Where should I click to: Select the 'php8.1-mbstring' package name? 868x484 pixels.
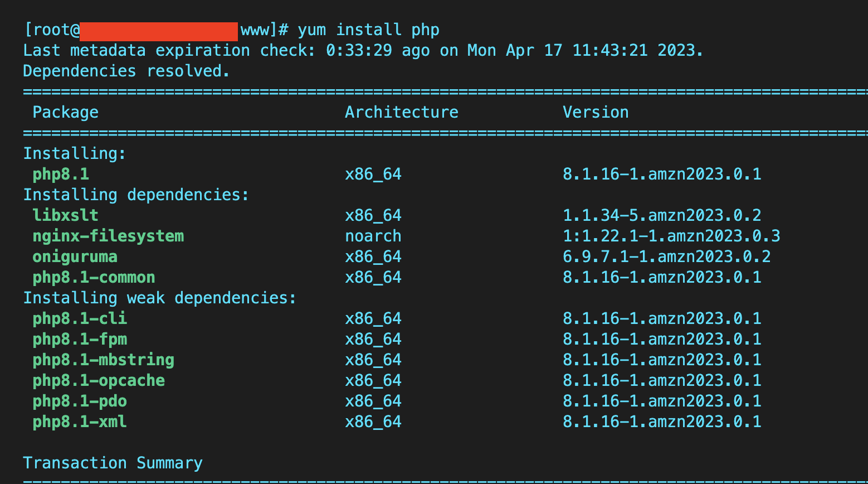coord(103,360)
